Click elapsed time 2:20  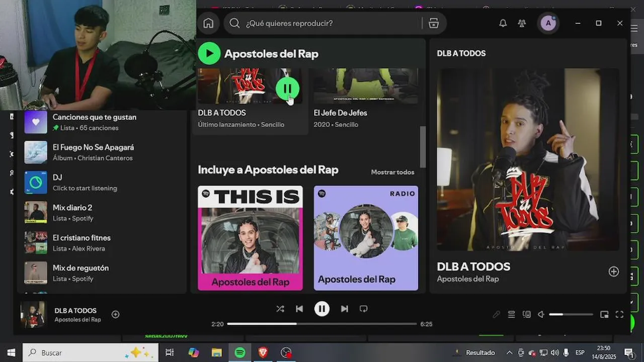217,324
